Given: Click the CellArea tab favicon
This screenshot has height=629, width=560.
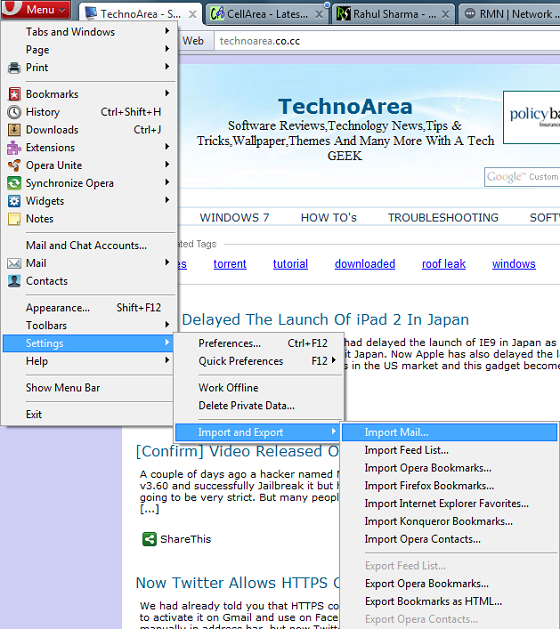Looking at the screenshot, I should (217, 14).
